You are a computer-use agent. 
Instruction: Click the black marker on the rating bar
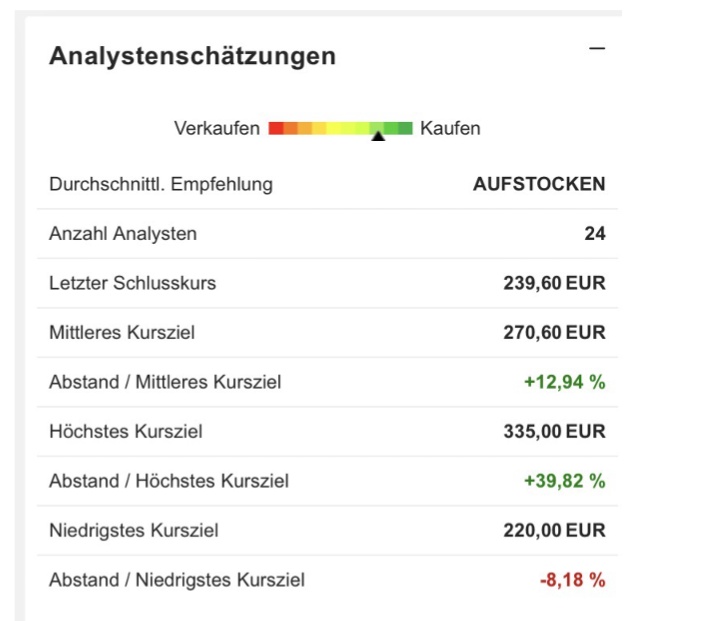[x=378, y=136]
